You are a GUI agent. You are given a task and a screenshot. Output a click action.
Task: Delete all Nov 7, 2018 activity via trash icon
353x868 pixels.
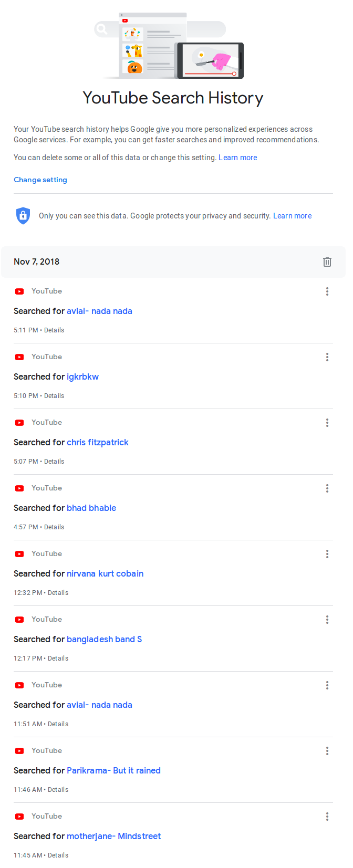click(327, 262)
